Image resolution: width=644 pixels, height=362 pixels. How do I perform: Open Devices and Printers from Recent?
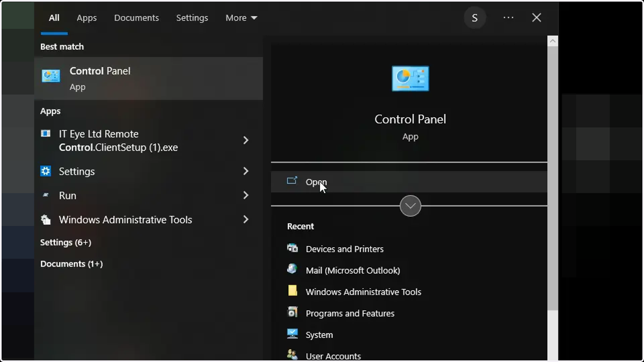point(345,249)
